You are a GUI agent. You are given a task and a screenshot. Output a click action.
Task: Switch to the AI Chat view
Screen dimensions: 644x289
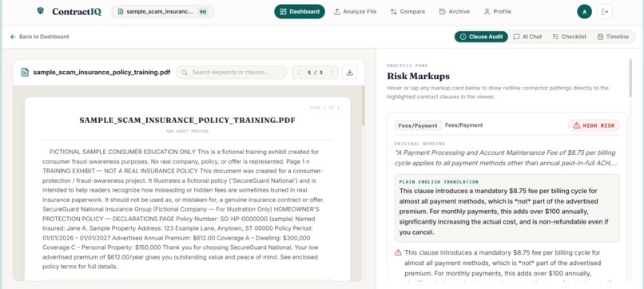click(528, 37)
